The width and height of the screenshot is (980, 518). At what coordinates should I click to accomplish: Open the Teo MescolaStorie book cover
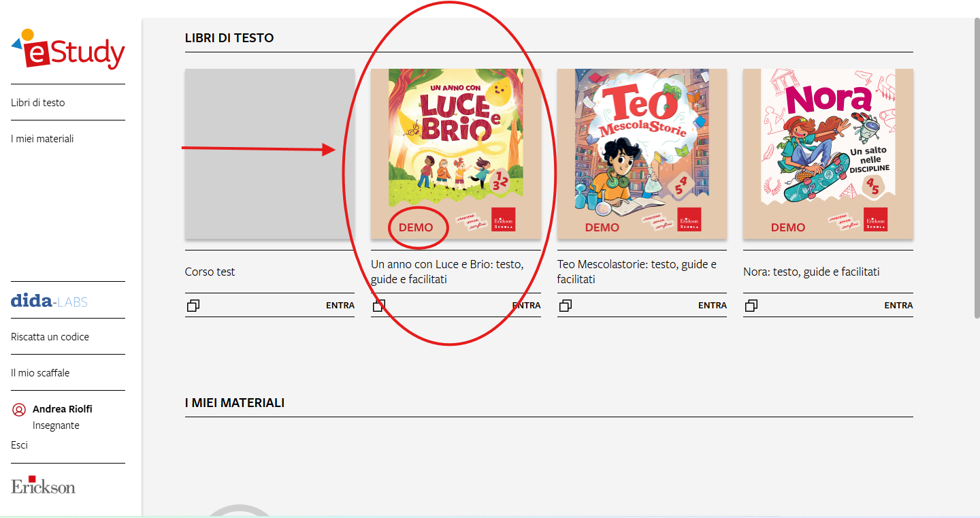click(642, 154)
